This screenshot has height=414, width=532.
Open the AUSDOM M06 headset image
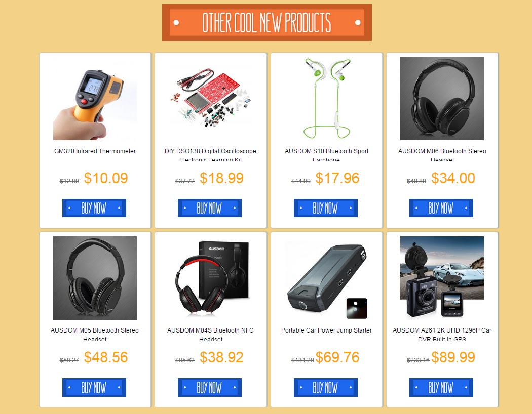click(x=442, y=98)
